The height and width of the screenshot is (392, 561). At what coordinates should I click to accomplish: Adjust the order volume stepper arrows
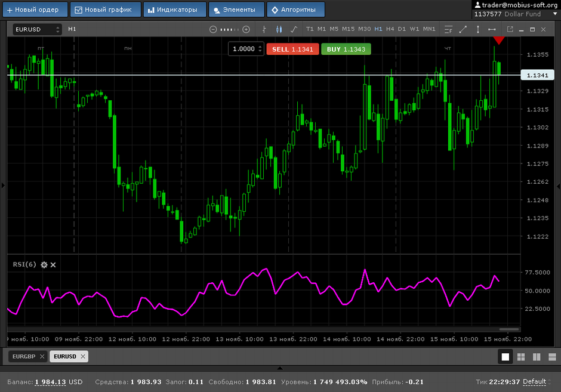click(260, 49)
